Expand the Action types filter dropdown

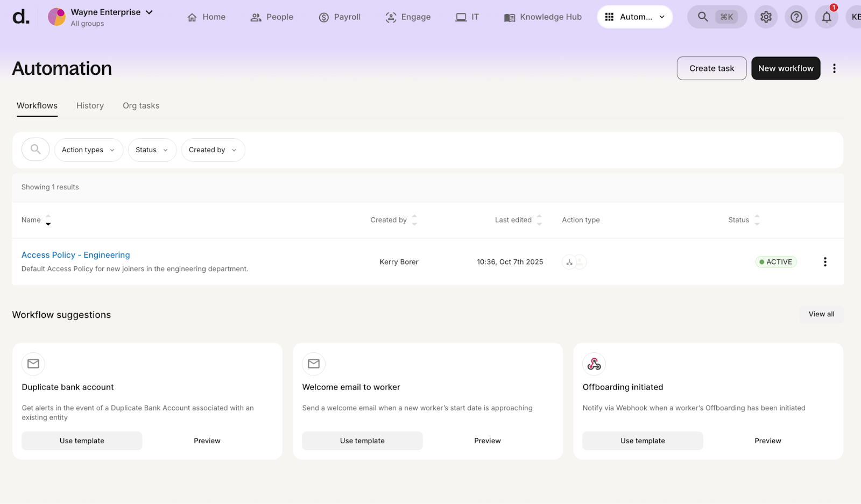click(88, 150)
